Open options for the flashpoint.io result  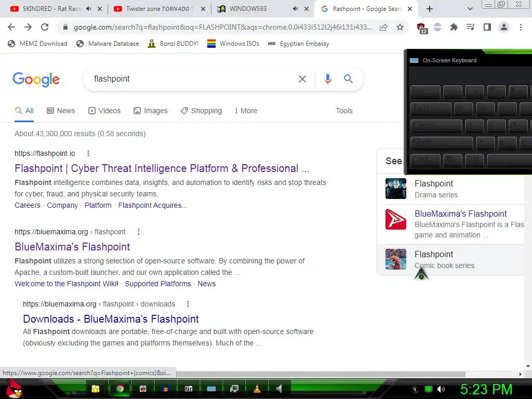click(x=88, y=153)
